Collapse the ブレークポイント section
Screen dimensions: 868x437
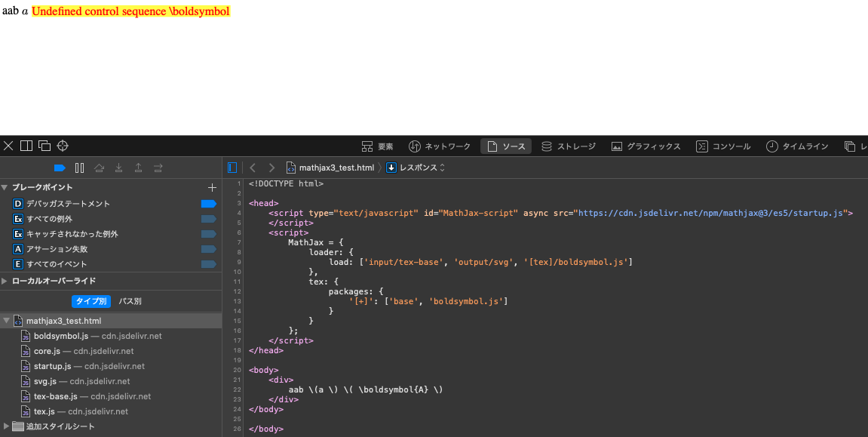point(5,188)
